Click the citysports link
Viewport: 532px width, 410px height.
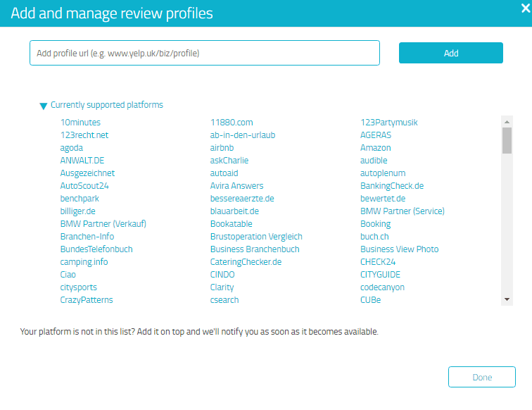79,287
